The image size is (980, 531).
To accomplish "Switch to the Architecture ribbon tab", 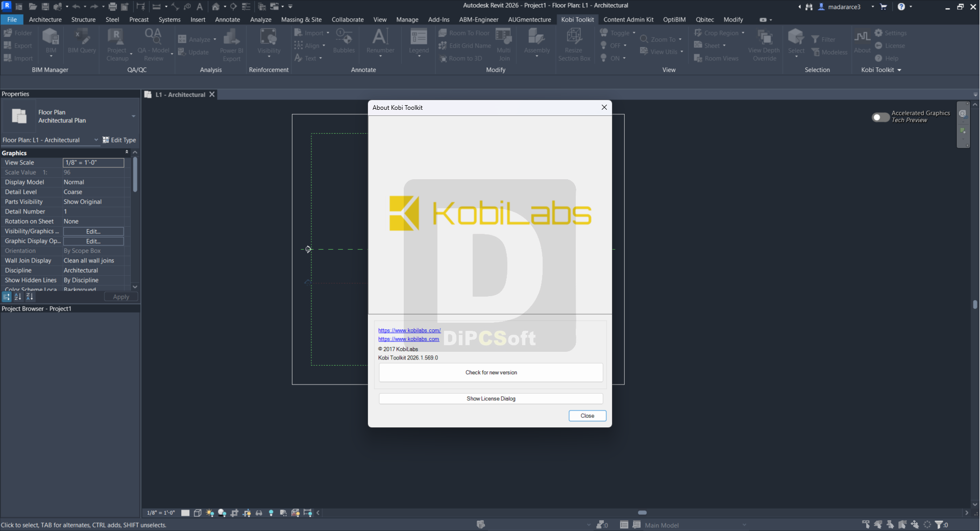I will [45, 19].
